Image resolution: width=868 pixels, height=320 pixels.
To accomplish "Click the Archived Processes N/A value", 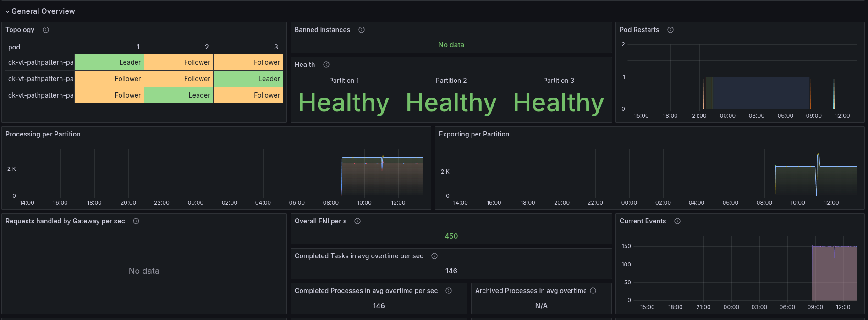I will click(541, 306).
